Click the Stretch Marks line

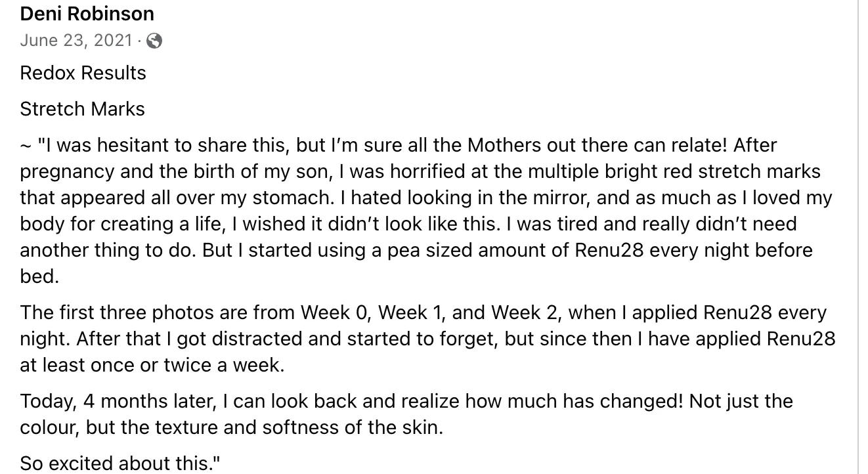tap(83, 109)
